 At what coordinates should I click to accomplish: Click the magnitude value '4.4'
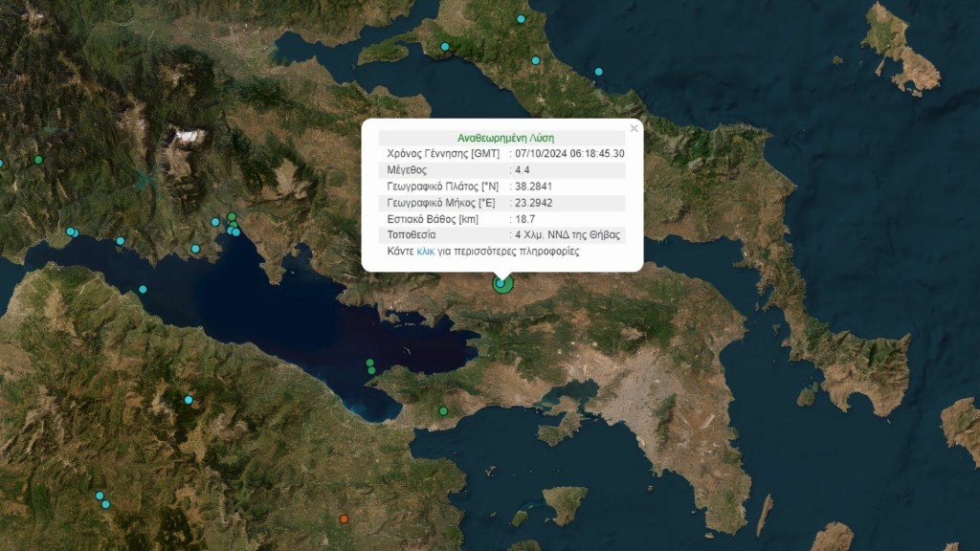pos(522,170)
